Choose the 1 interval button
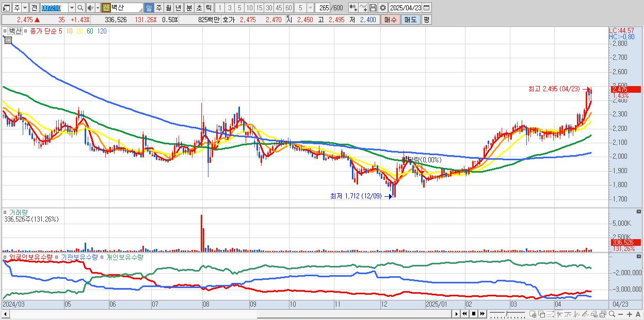 [x=219, y=8]
